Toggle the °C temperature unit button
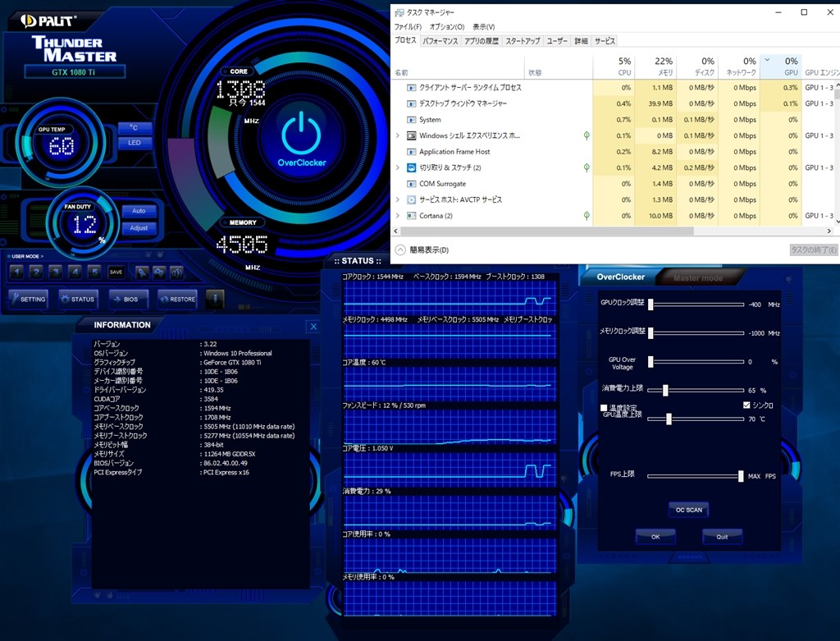840x641 pixels. pyautogui.click(x=134, y=127)
